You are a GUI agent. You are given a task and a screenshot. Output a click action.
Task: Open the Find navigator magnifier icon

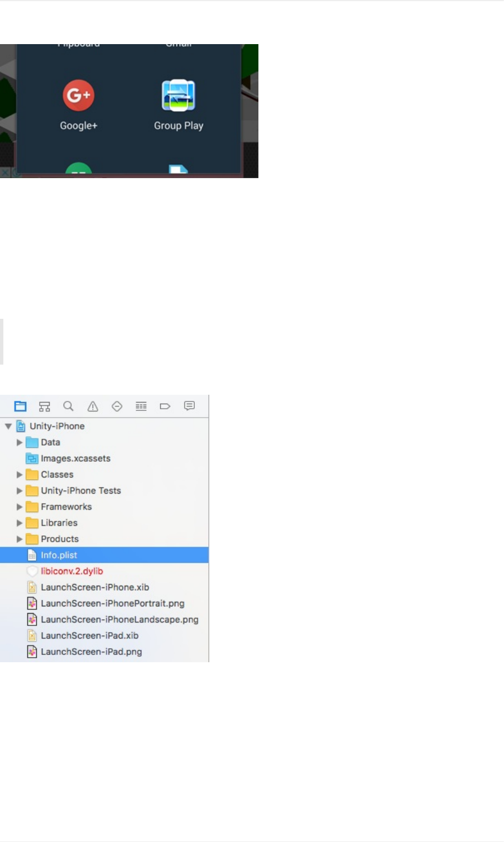(x=69, y=406)
